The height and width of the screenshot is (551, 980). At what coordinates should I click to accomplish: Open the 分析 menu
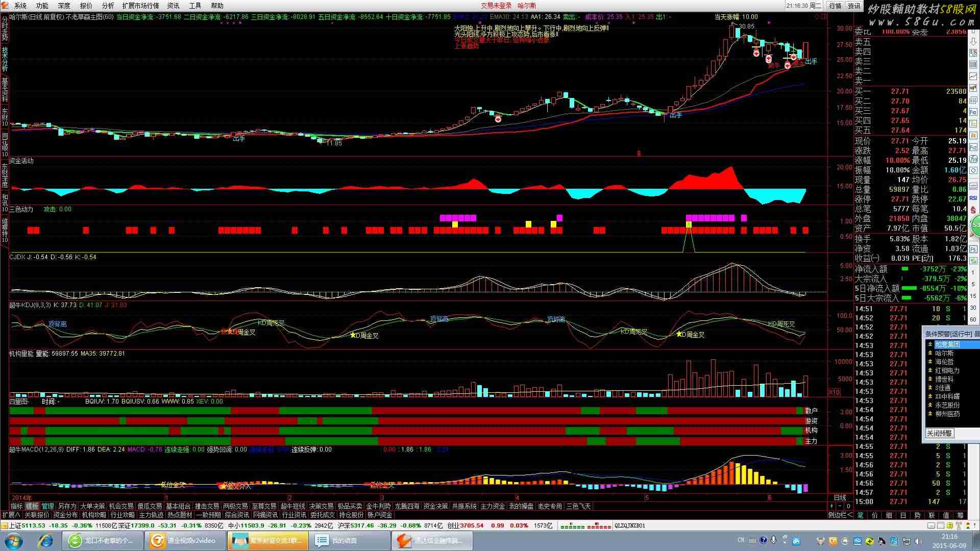click(108, 6)
